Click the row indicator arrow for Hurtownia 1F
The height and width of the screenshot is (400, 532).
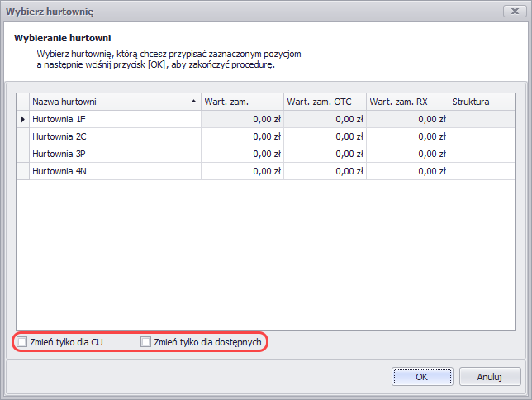(22, 119)
